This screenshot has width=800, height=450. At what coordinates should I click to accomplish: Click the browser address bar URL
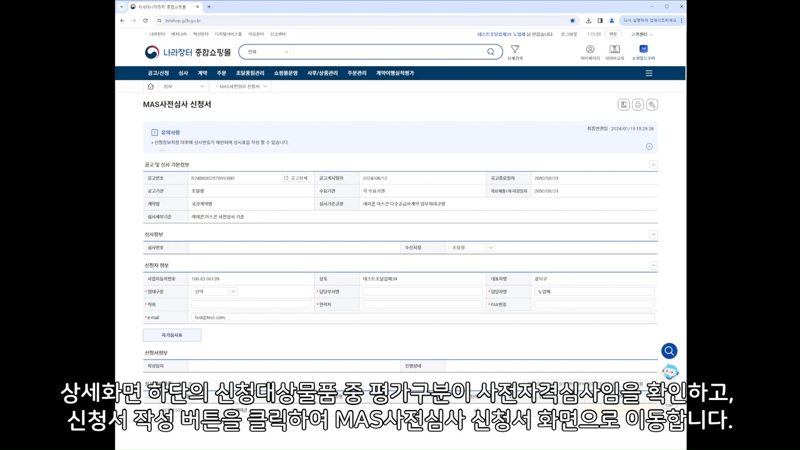(183, 21)
